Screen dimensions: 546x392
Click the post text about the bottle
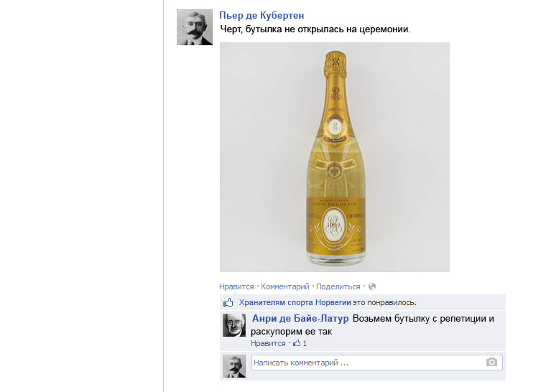[x=315, y=29]
